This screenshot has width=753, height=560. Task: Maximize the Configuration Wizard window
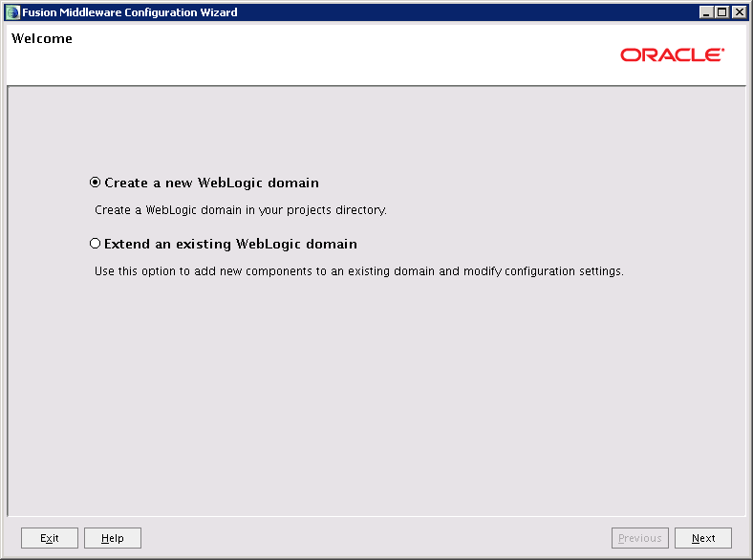[722, 12]
